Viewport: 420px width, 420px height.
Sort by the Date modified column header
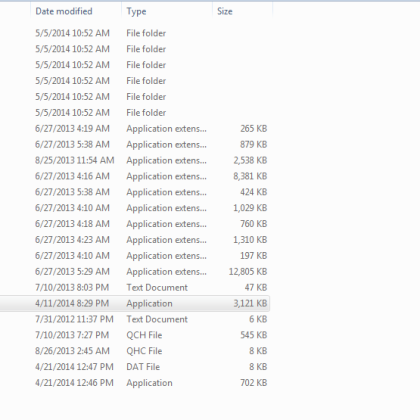coord(76,12)
